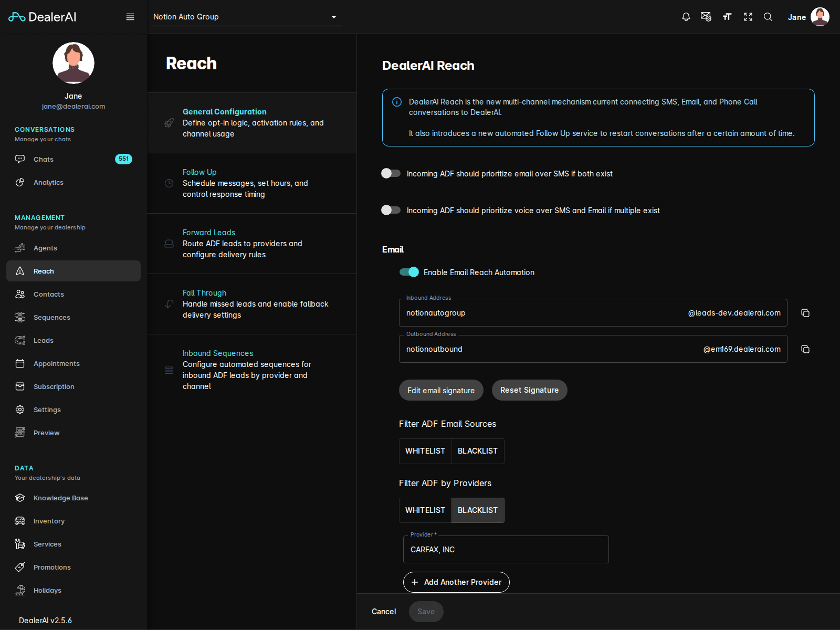Copy the outbound address

[805, 349]
